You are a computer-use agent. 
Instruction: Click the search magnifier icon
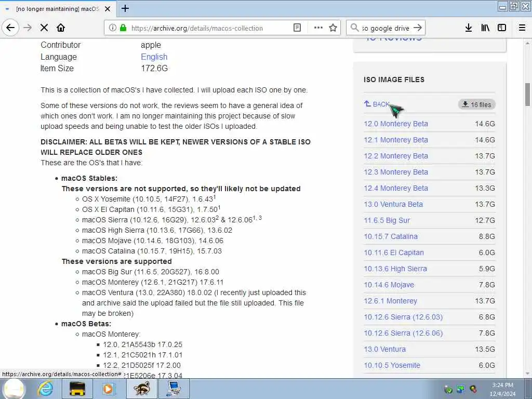coord(354,28)
